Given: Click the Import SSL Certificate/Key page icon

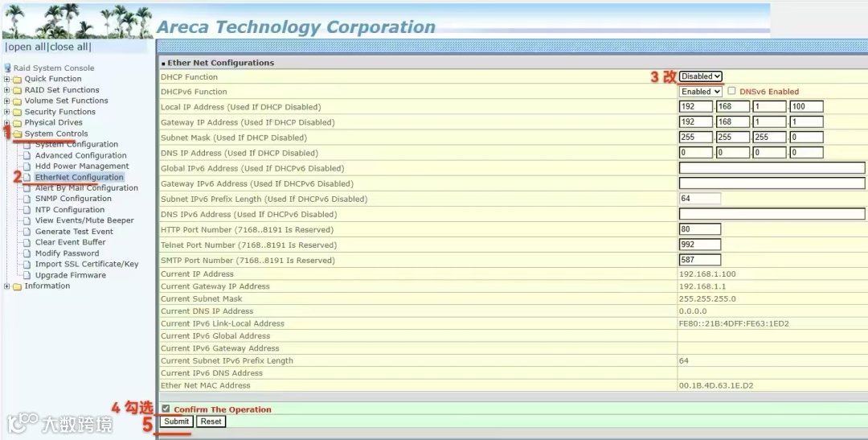Looking at the screenshot, I should click(27, 265).
